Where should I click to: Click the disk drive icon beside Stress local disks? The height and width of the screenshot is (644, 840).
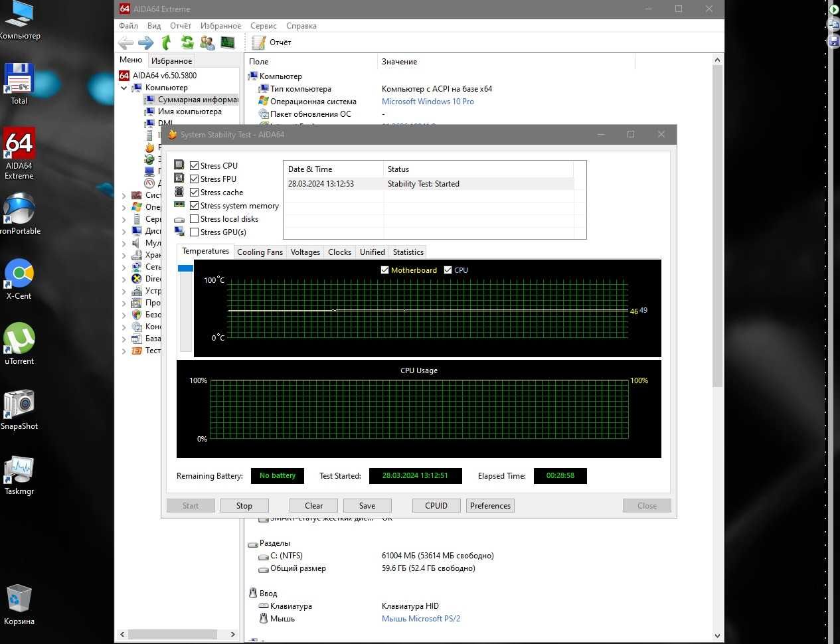pos(179,219)
